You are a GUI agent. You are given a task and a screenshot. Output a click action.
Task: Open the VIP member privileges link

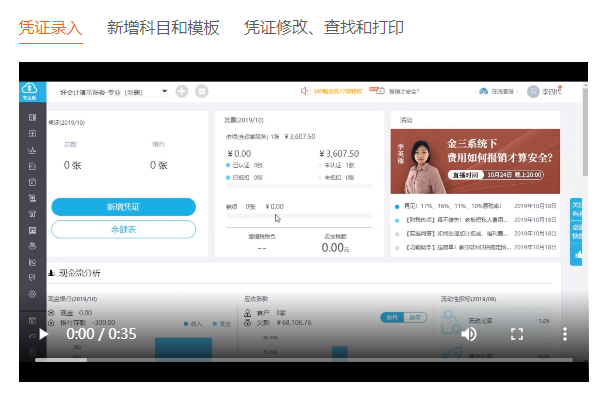pyautogui.click(x=338, y=91)
